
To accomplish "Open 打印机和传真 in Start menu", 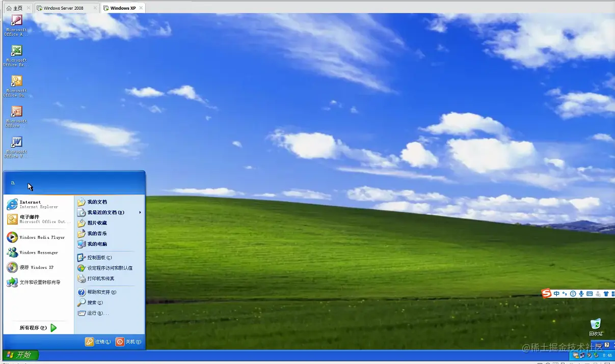I will (109, 278).
